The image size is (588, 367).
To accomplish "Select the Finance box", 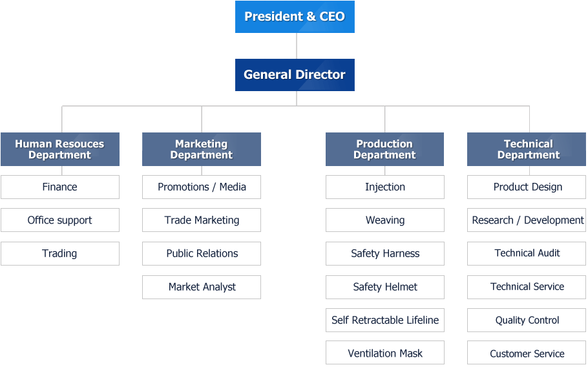I will [60, 187].
